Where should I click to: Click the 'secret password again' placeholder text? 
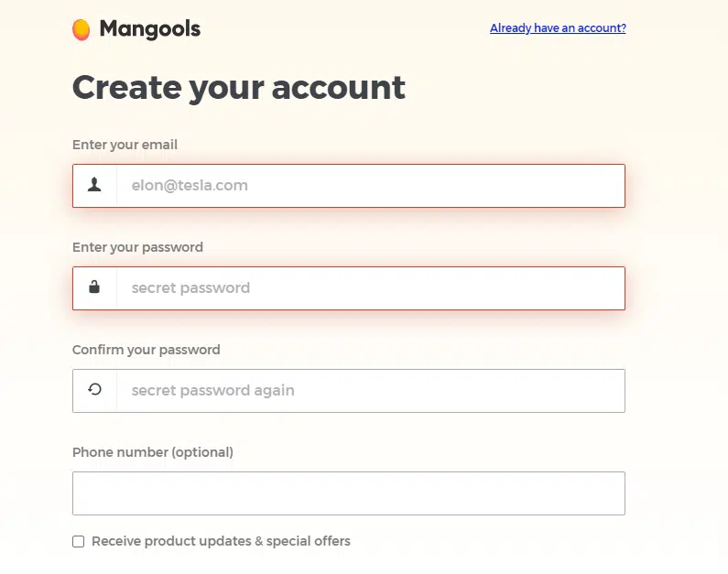pyautogui.click(x=212, y=391)
